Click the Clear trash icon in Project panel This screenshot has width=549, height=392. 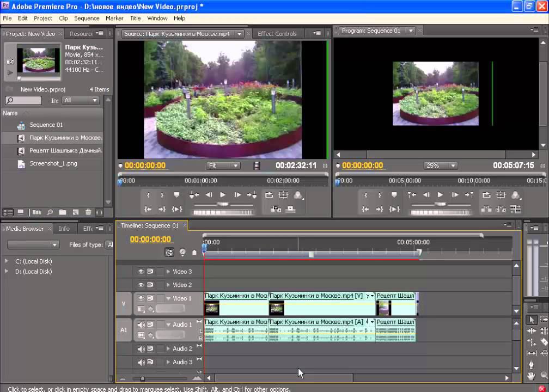[x=87, y=212]
